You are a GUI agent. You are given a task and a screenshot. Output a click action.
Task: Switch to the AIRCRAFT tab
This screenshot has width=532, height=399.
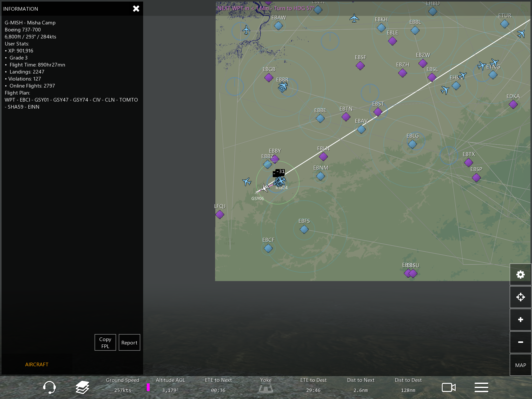click(37, 364)
